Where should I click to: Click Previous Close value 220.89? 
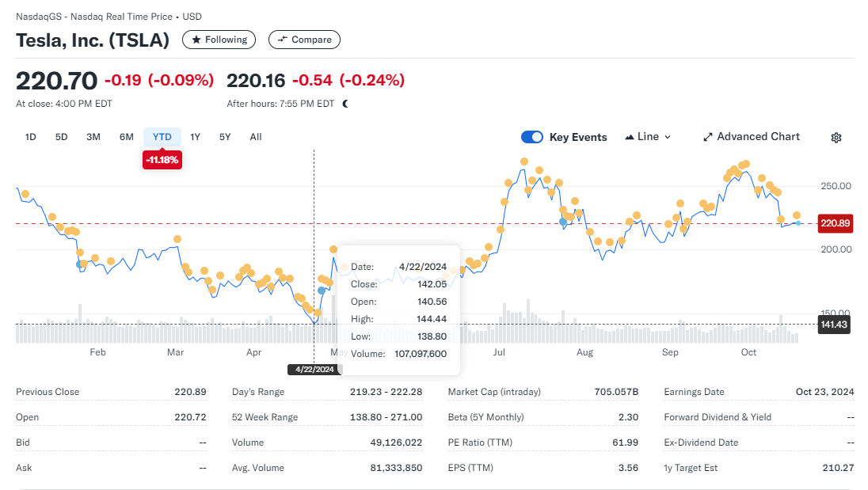point(190,392)
